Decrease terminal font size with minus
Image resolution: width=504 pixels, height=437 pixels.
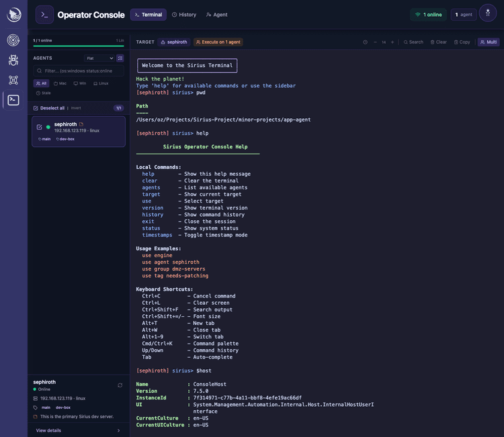pos(375,42)
